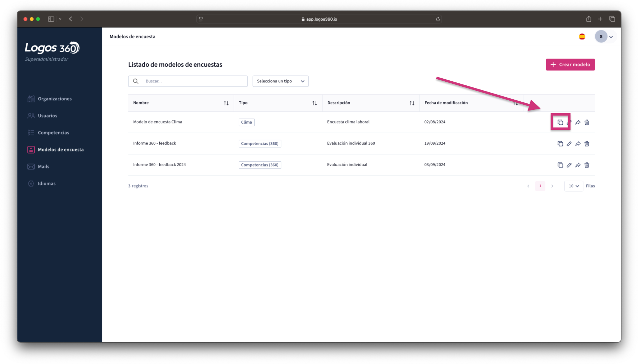Delete the Informe 360 - feedback 2024 row
The width and height of the screenshot is (638, 364).
587,165
